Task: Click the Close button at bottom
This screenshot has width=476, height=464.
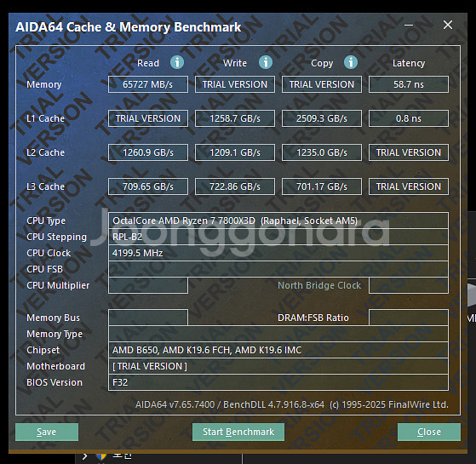Action: click(429, 432)
